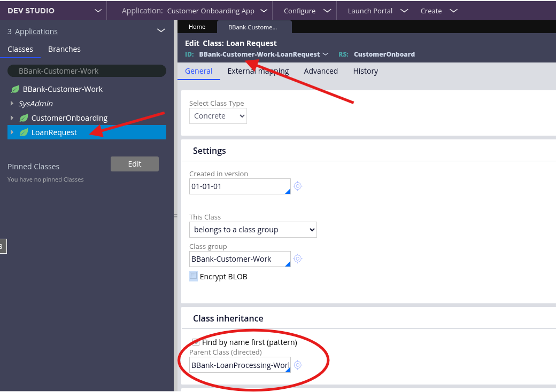
Task: Expand the SysAdmin tree node
Action: pos(12,104)
